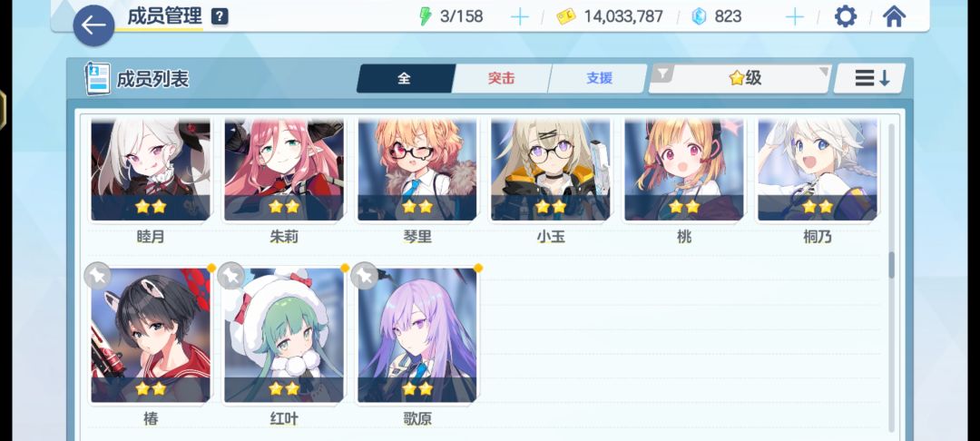Open settings gear icon
Image resolution: width=980 pixels, height=441 pixels.
pyautogui.click(x=846, y=16)
